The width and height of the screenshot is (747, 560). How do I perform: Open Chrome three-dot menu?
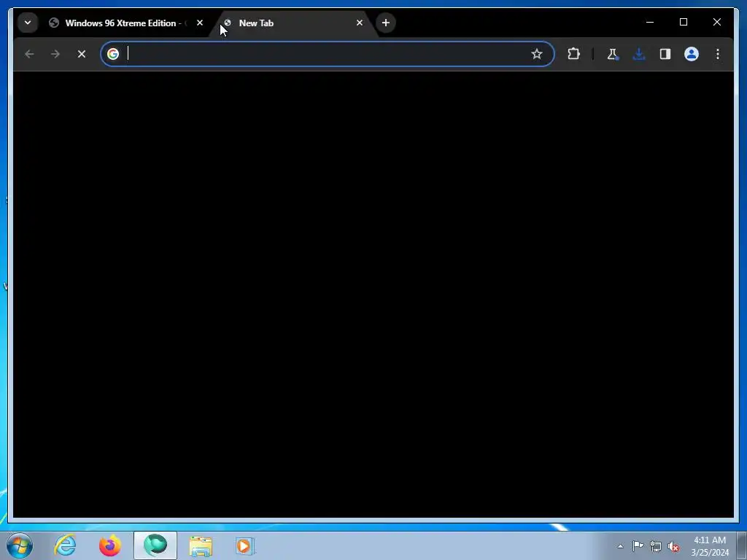(x=718, y=54)
